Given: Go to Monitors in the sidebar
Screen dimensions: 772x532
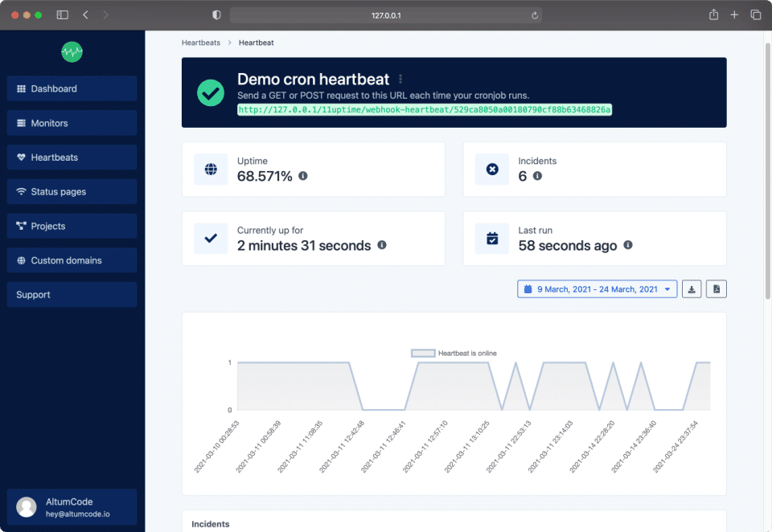Looking at the screenshot, I should coord(72,123).
